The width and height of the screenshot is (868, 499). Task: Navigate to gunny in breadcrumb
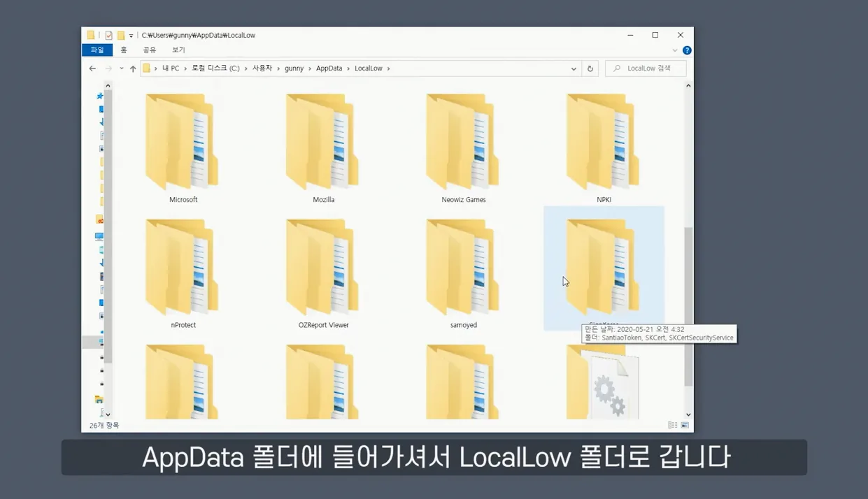click(294, 68)
